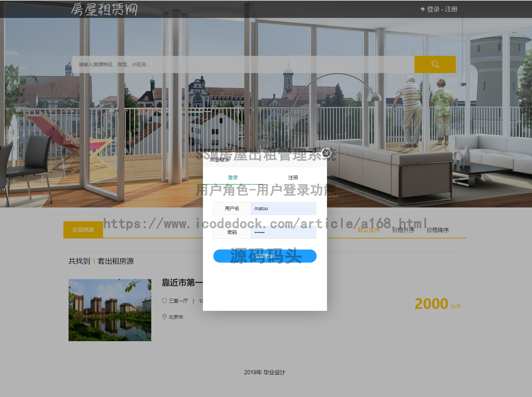Click the location pin icon beside 北京市

tap(164, 317)
